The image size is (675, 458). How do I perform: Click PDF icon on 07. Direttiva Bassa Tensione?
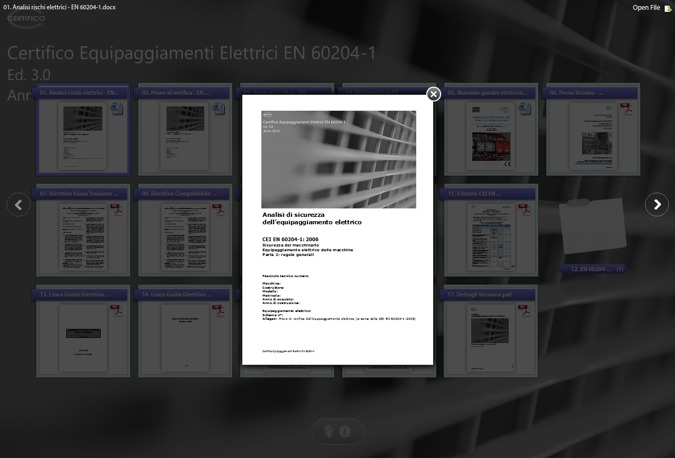coord(116,209)
